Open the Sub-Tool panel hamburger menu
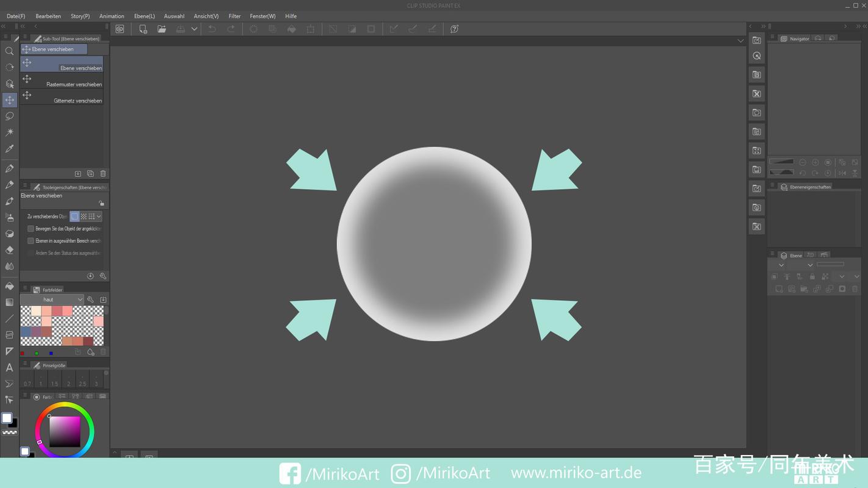 click(25, 38)
